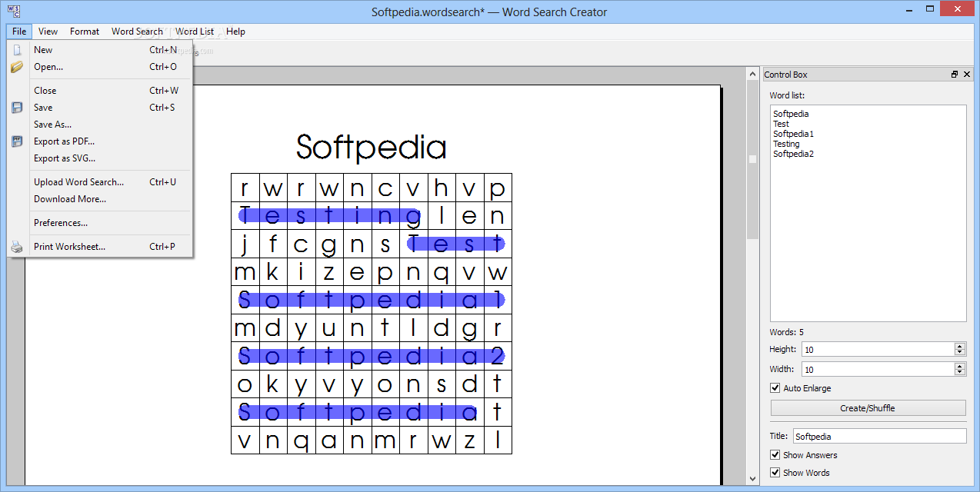Float the Control Box panel
Viewport: 980px width, 492px height.
click(955, 75)
